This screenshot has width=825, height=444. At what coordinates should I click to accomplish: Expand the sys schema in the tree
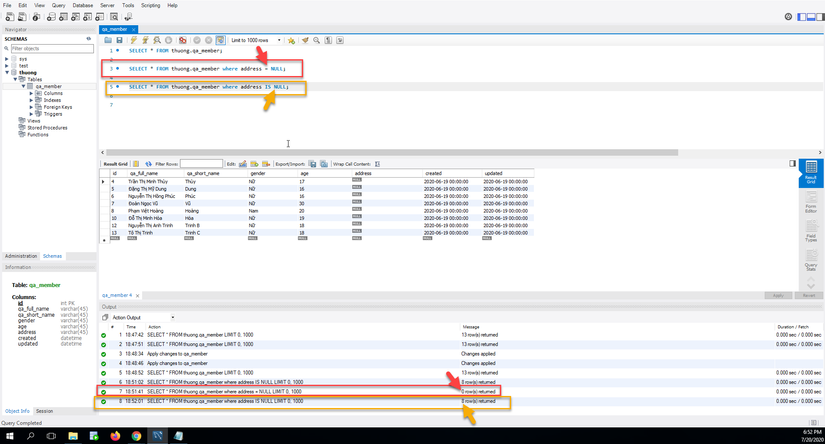coord(8,59)
